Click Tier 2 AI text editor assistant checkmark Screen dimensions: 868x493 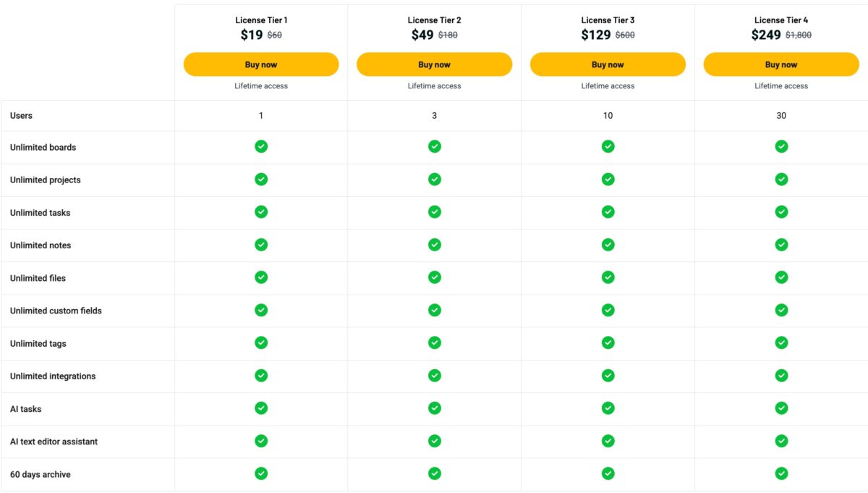[434, 441]
